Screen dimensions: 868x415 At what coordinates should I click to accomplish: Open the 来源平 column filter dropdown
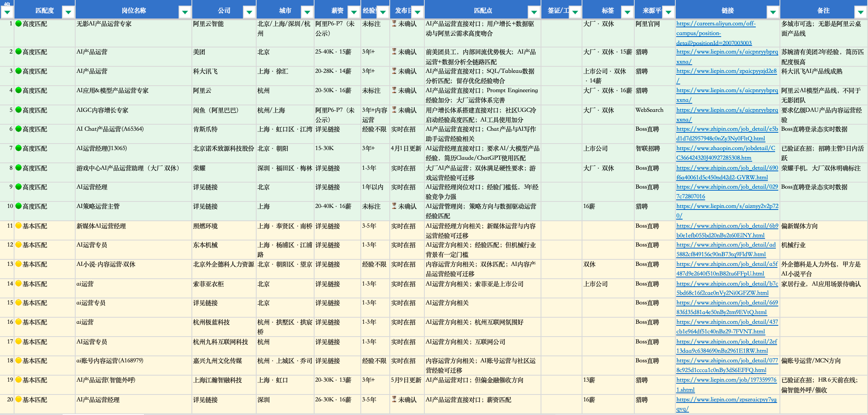[x=668, y=12]
